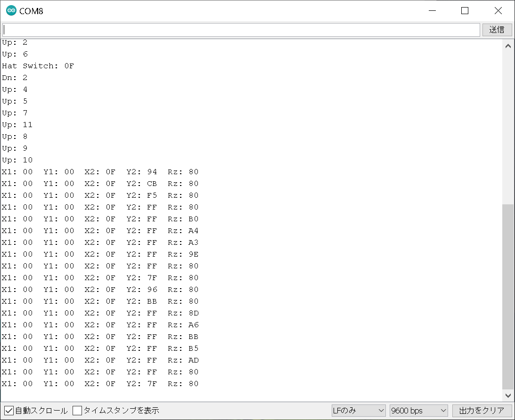This screenshot has width=515, height=420.
Task: Maximize the COM8 window
Action: pyautogui.click(x=465, y=10)
